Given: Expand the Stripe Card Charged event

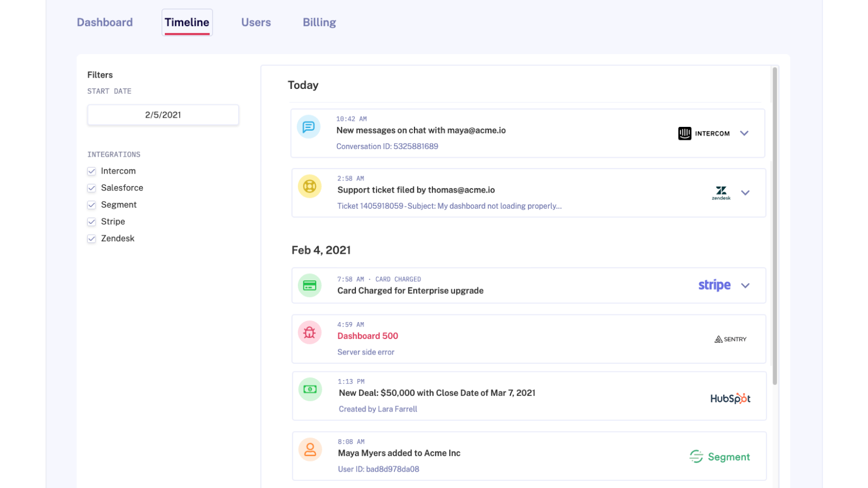Looking at the screenshot, I should 745,286.
